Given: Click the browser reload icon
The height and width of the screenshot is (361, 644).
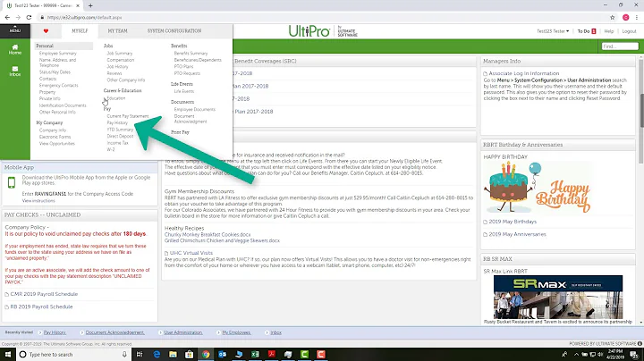Looking at the screenshot, I should point(29,17).
